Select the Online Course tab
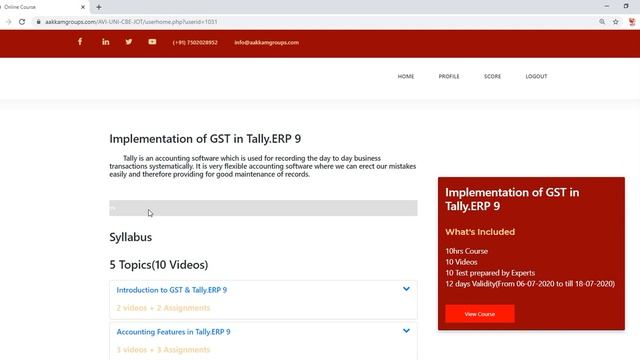This screenshot has height=360, width=640. pos(43,7)
